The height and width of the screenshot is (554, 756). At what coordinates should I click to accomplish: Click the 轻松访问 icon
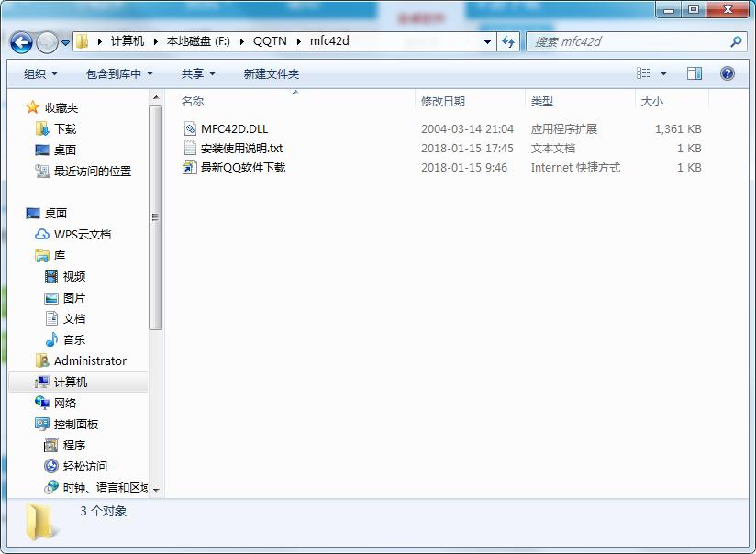[x=51, y=466]
